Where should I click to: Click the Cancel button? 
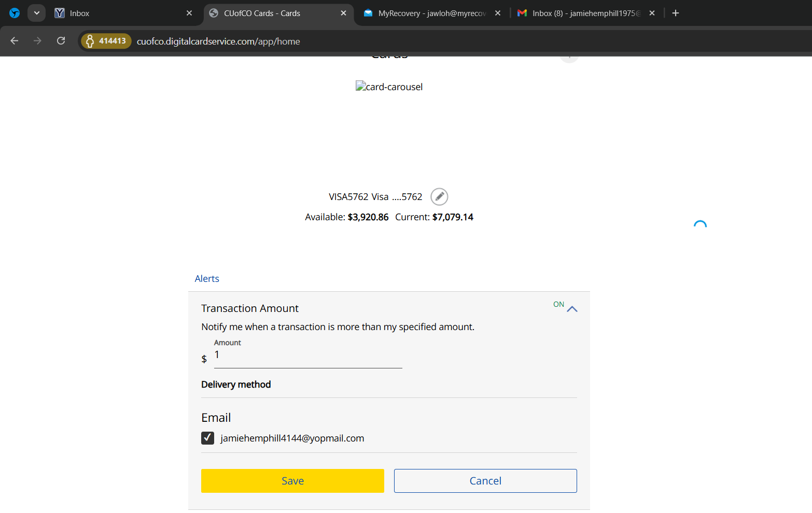tap(485, 481)
